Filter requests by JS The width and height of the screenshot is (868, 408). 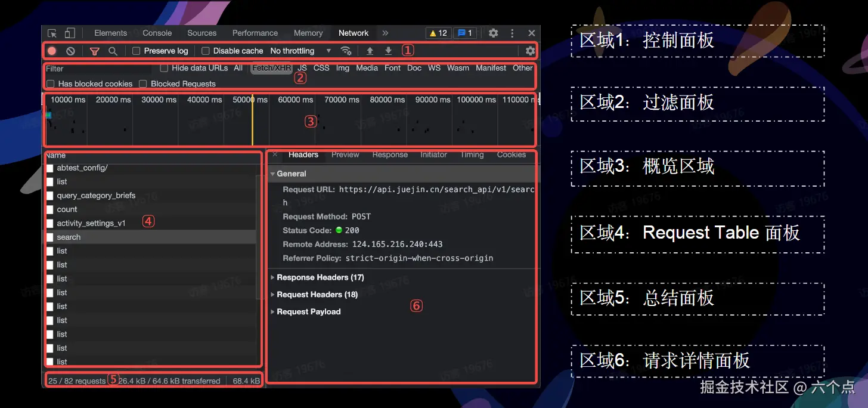[x=302, y=68]
